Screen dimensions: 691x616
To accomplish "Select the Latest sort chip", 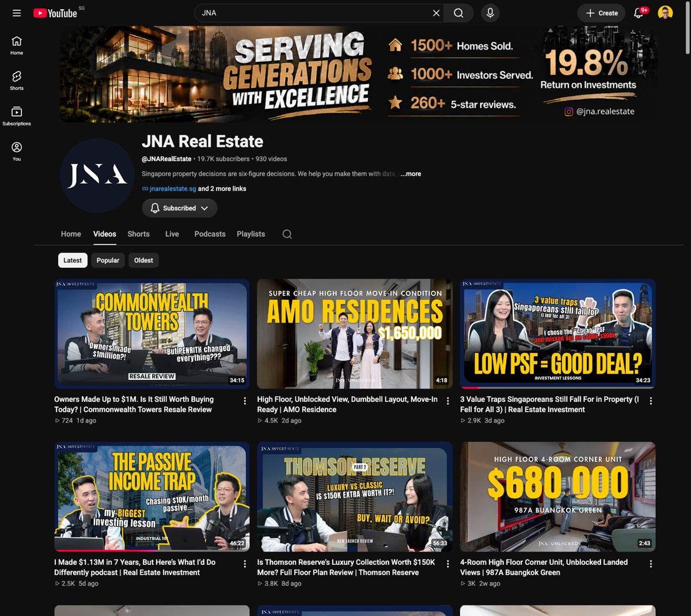I will 73,260.
